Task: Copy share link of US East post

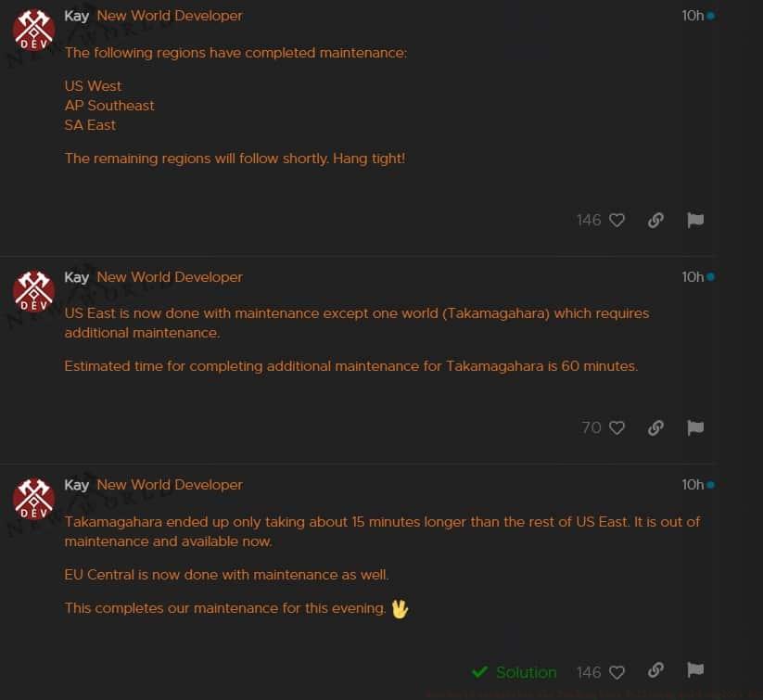Action: pyautogui.click(x=655, y=428)
